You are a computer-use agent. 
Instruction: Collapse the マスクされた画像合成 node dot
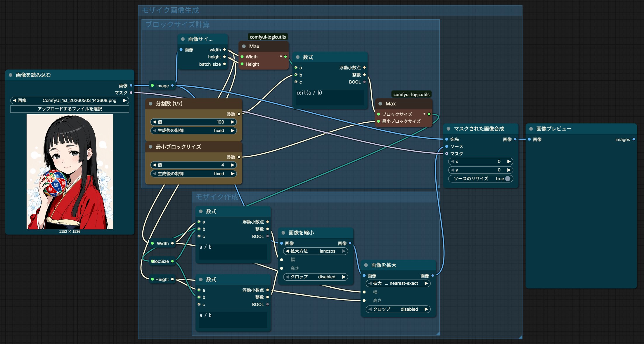pyautogui.click(x=449, y=129)
